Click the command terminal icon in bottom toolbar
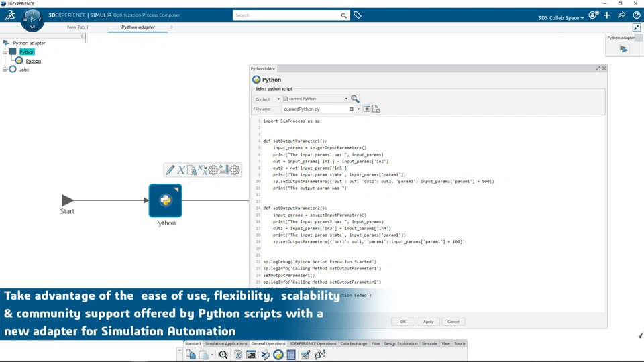 tap(251, 355)
